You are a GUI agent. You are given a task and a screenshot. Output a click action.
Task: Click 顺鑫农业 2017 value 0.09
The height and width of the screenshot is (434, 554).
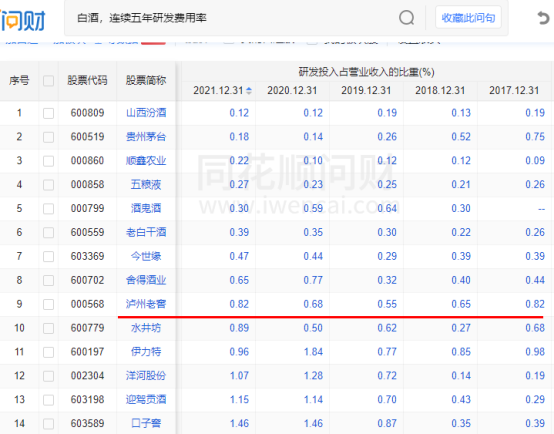[x=535, y=161]
